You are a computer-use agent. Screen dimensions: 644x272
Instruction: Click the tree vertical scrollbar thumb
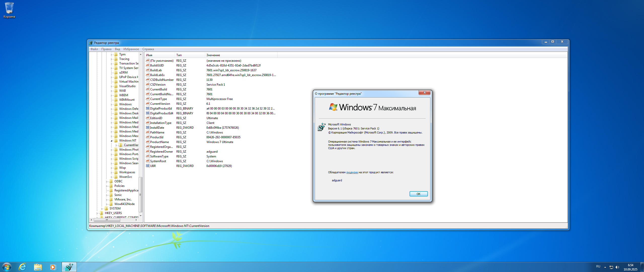pyautogui.click(x=140, y=195)
